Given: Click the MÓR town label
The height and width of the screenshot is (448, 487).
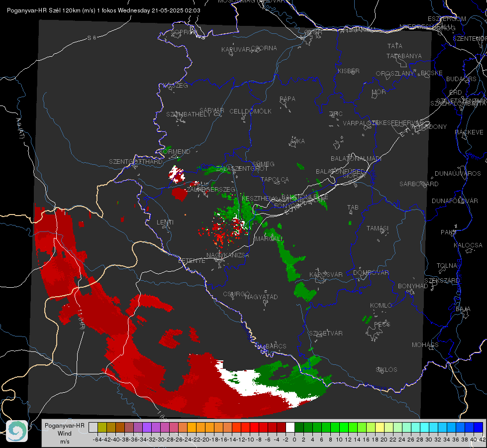Looking at the screenshot, I should pyautogui.click(x=379, y=92).
